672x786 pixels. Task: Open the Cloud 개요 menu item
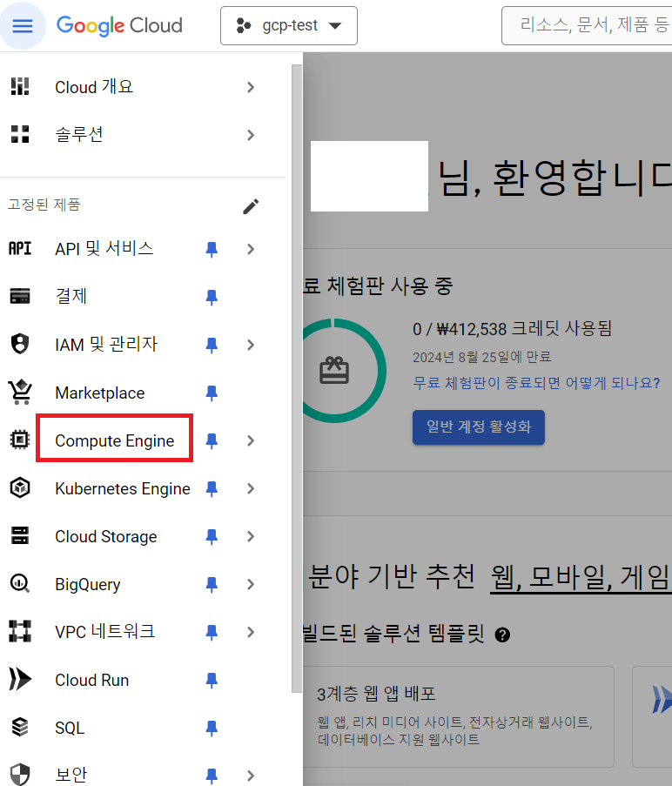tap(94, 87)
